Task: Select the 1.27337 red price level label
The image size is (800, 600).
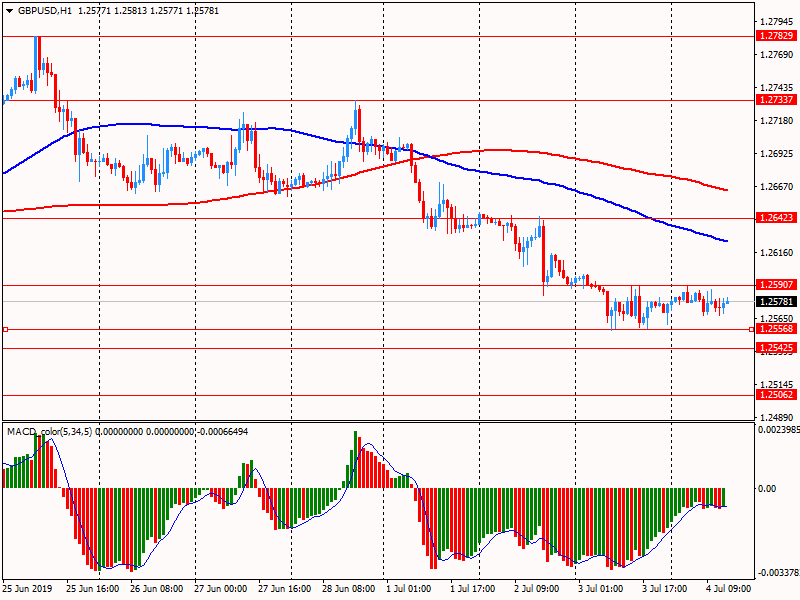Action: (x=776, y=99)
